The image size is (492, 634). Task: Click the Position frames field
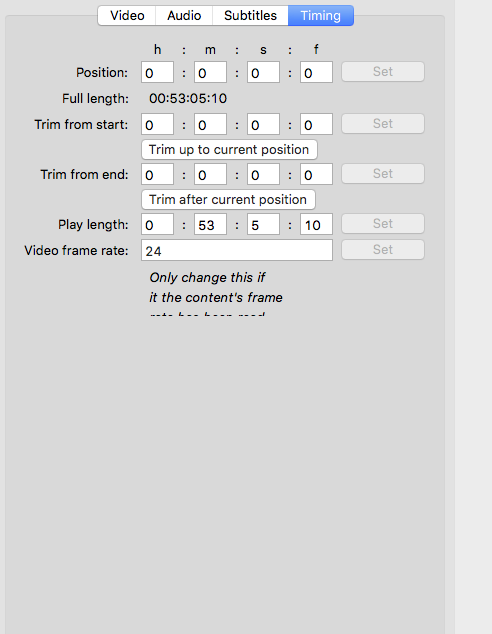(x=316, y=72)
